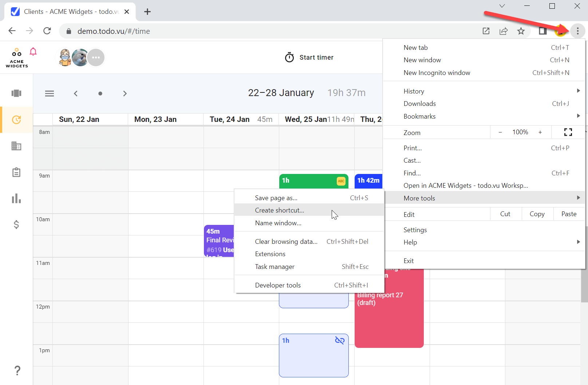
Task: Increase zoom with plus button
Action: pos(540,132)
